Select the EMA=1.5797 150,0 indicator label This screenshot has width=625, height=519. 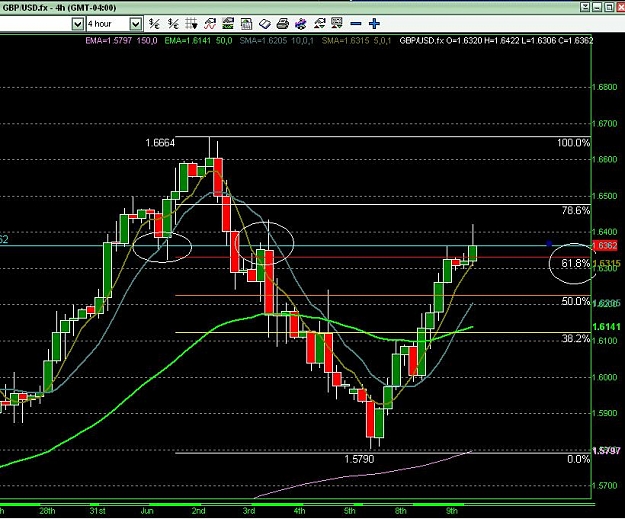click(x=121, y=40)
